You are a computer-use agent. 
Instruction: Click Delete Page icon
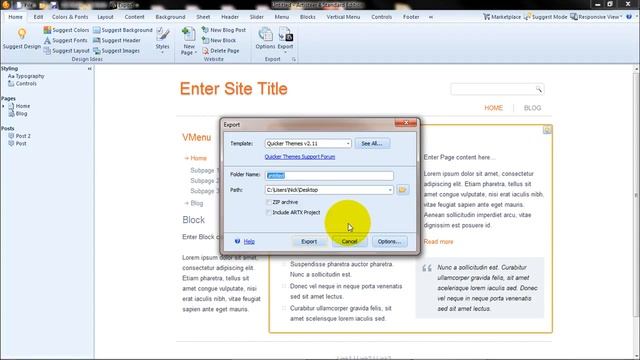(x=205, y=51)
